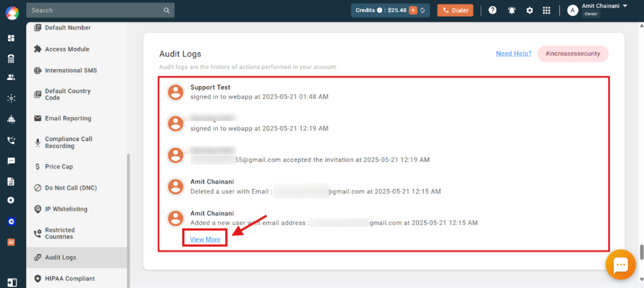Screen dimensions: 644x288
Task: Click the Support Test log avatar
Action: point(175,92)
